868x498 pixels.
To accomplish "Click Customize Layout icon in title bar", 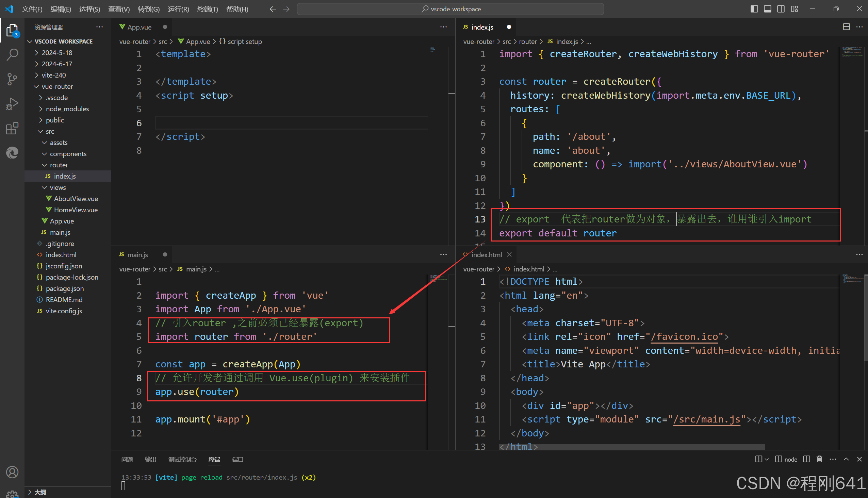I will [x=795, y=9].
